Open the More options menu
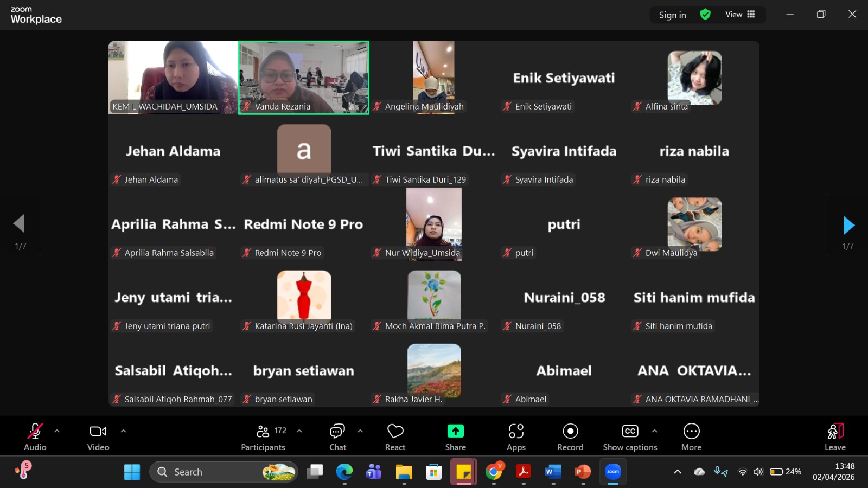The width and height of the screenshot is (868, 488). (691, 437)
